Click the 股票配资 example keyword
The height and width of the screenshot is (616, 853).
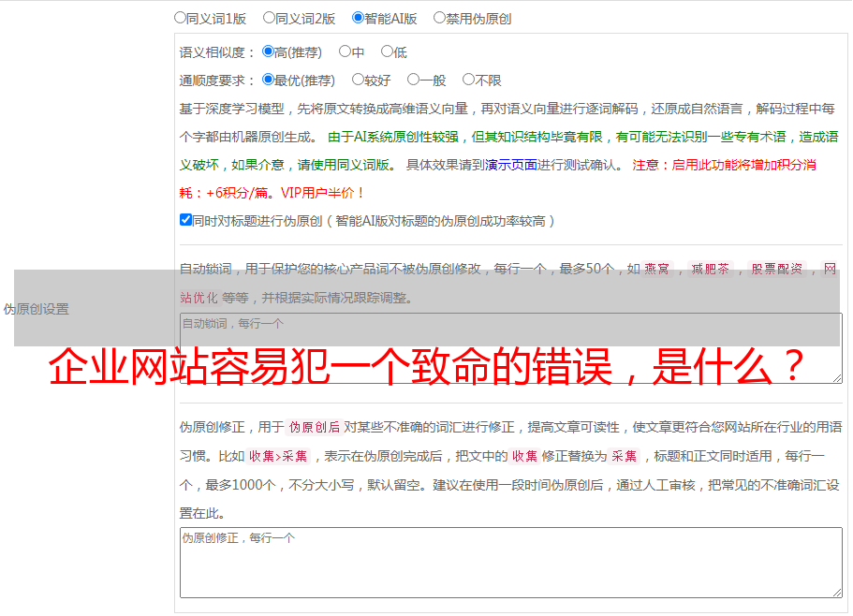[777, 269]
